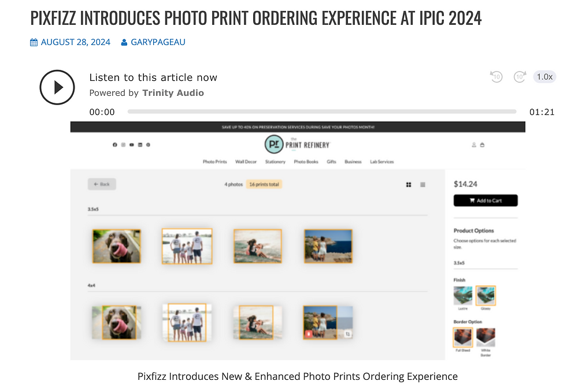Open the Instagram icon on Print Refinery header
The width and height of the screenshot is (578, 392).
coord(123,145)
